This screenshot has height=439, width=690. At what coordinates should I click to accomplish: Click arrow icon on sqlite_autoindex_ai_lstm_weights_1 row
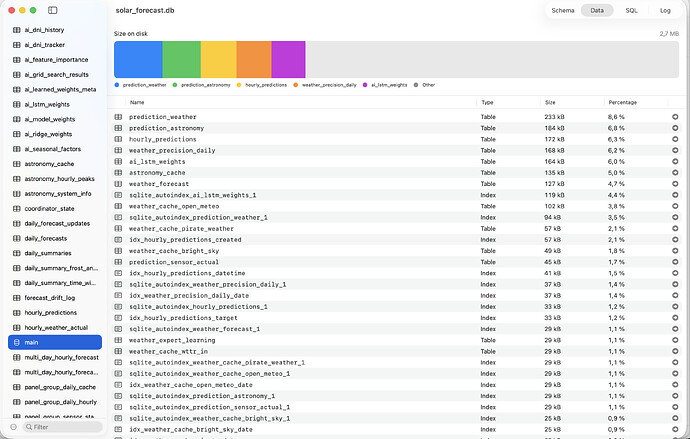[x=675, y=195]
